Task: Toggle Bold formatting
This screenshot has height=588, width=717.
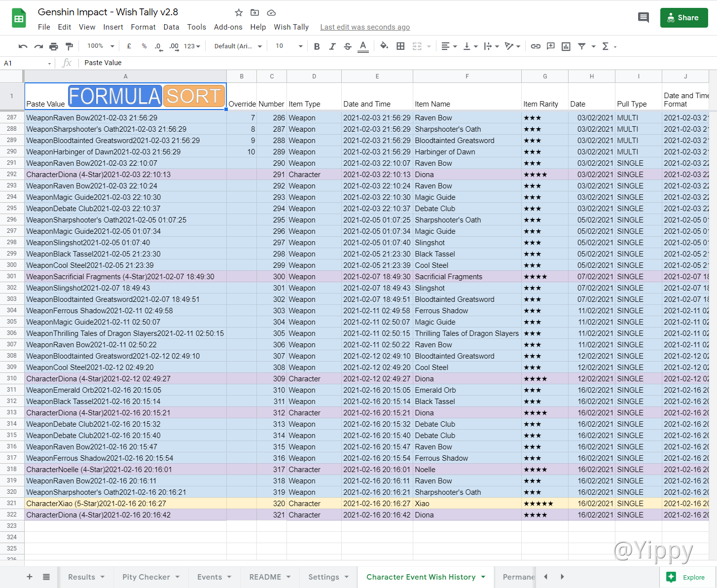Action: (317, 46)
